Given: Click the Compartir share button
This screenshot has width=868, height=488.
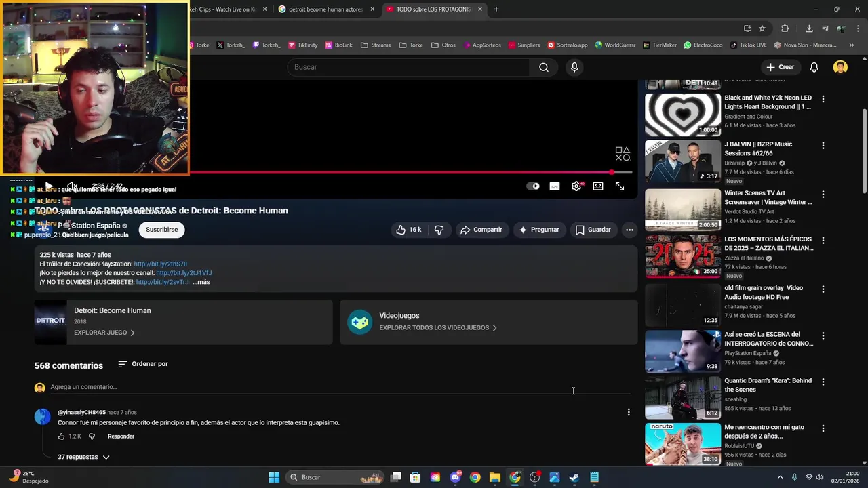Looking at the screenshot, I should pos(481,230).
